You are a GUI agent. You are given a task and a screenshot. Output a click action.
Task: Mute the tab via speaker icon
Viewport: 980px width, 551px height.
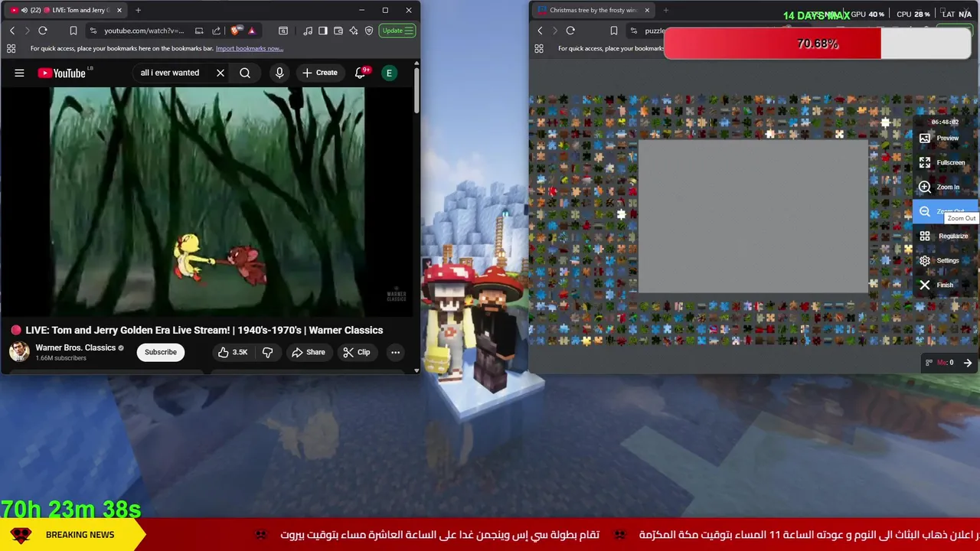tap(24, 10)
